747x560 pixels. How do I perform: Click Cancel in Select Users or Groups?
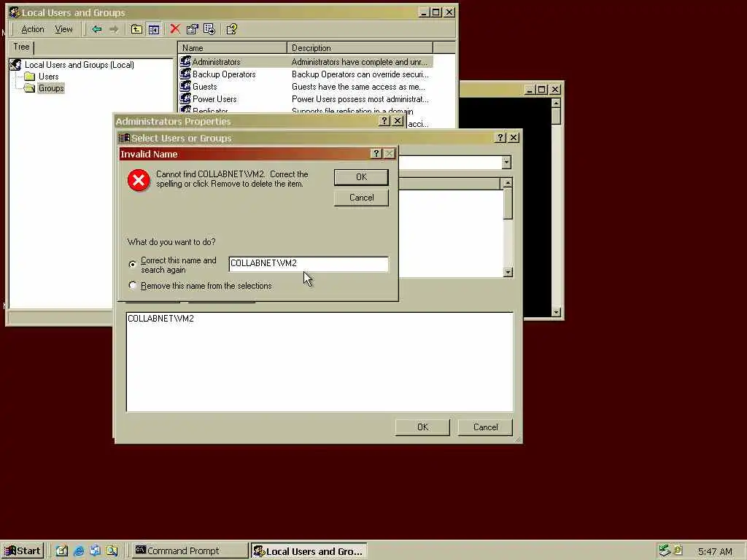[485, 427]
